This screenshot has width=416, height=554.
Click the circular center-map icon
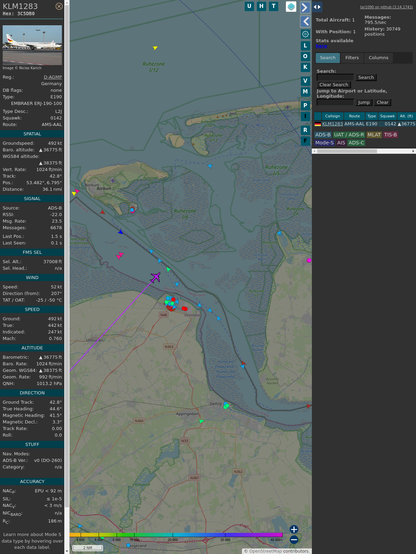pos(305,34)
